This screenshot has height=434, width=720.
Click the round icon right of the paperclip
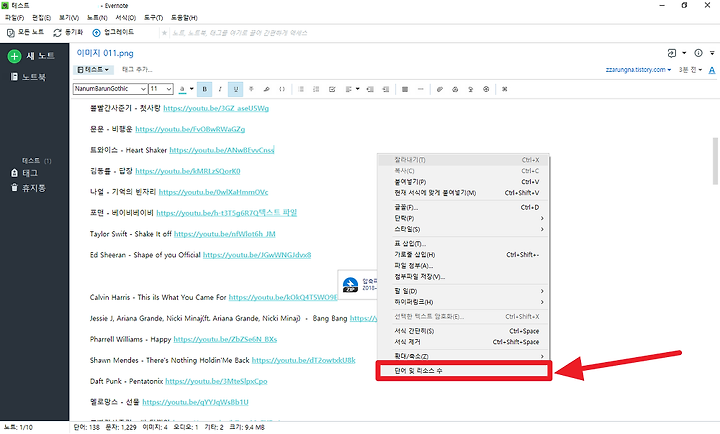coord(455,89)
